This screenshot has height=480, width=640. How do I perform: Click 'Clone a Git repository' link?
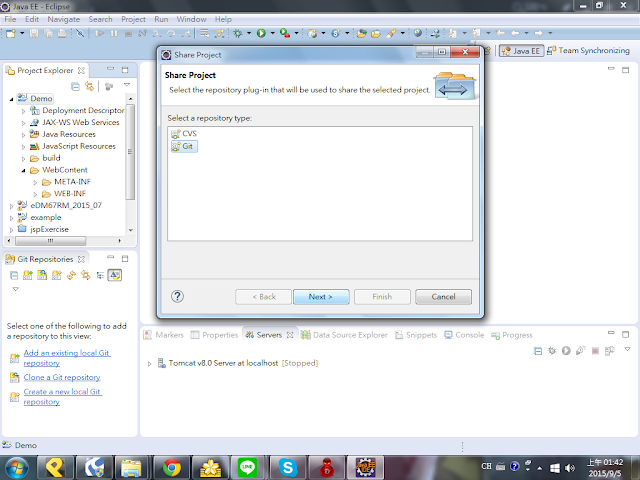(62, 377)
